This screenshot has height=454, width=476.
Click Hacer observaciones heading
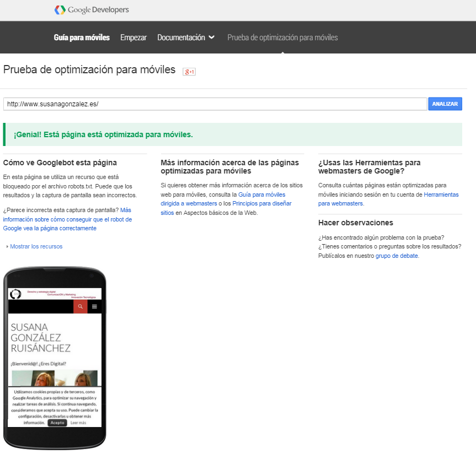[x=355, y=223]
